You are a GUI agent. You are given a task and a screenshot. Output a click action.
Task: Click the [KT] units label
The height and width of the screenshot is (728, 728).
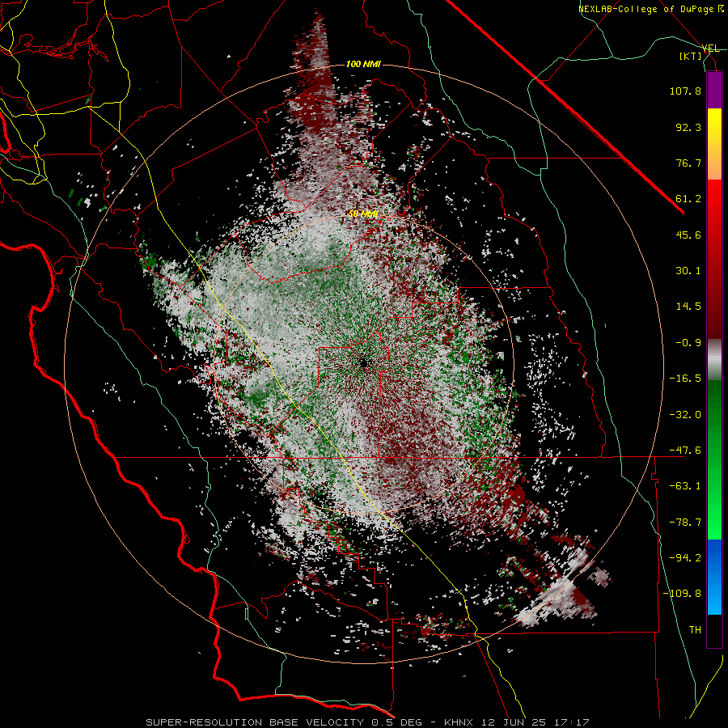(691, 56)
